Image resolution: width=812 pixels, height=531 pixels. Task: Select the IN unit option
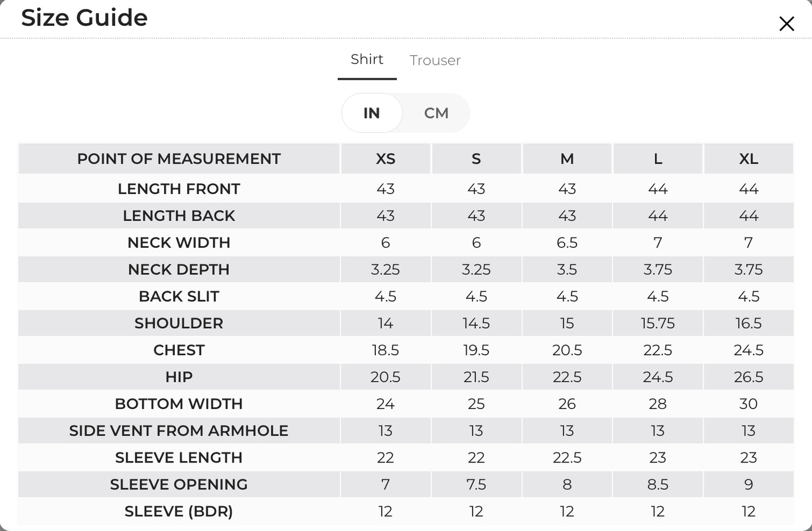click(x=371, y=113)
